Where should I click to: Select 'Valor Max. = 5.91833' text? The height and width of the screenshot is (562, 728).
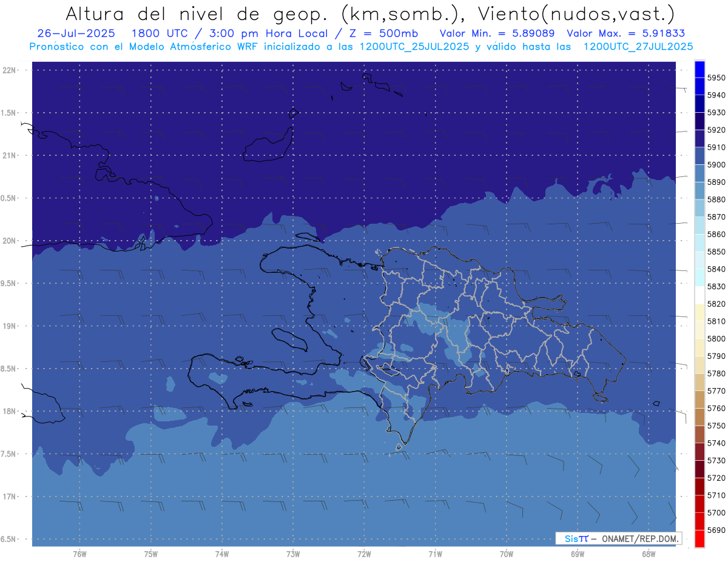tap(625, 33)
